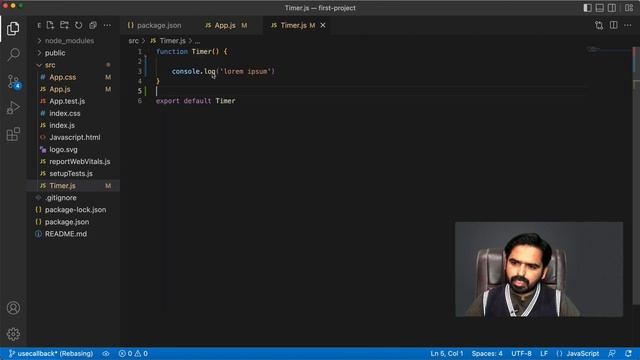Collapse all folders in Explorer
This screenshot has width=640, height=360.
tap(93, 25)
